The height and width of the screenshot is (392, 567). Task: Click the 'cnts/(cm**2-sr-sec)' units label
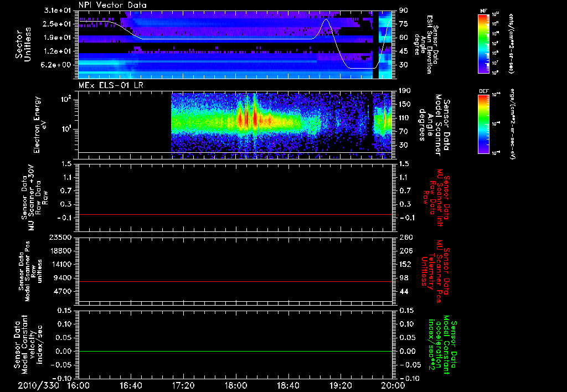pyautogui.click(x=511, y=43)
